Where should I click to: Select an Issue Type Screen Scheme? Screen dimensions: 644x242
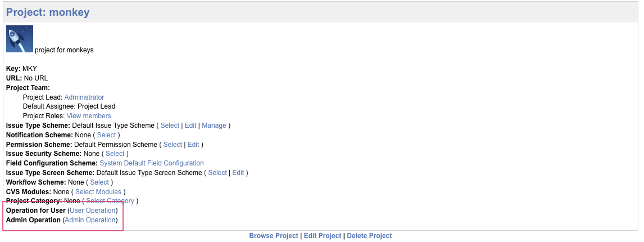[217, 173]
